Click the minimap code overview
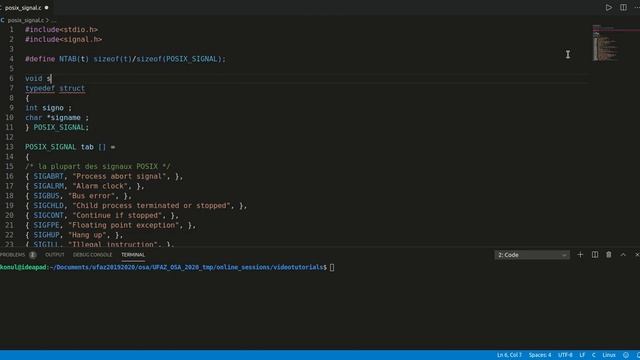This screenshot has width=640, height=360. (x=606, y=43)
